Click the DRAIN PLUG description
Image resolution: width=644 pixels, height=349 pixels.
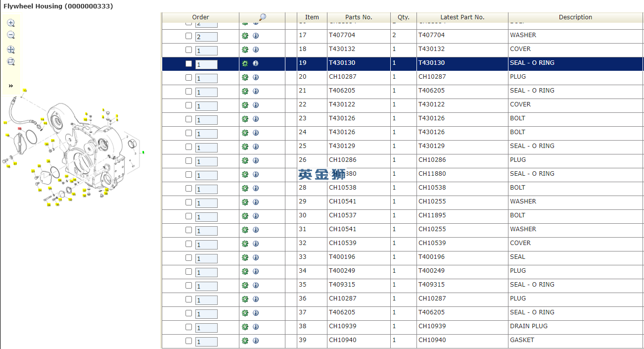529,326
